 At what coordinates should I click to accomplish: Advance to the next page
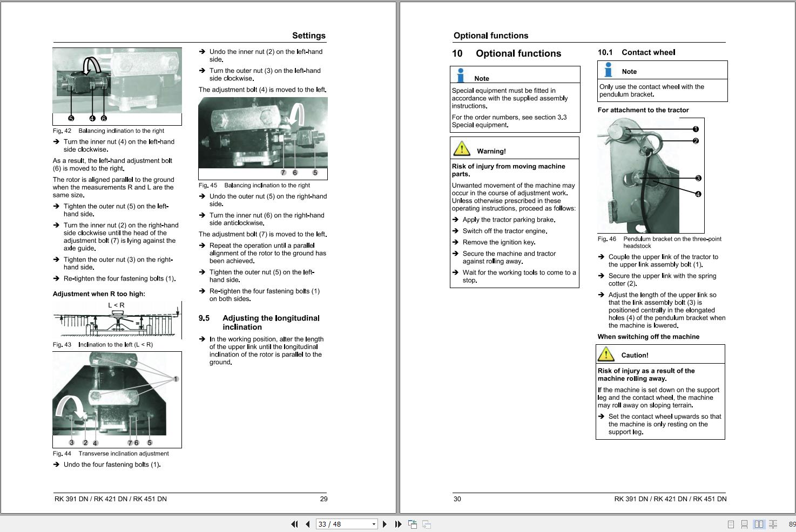click(x=385, y=524)
